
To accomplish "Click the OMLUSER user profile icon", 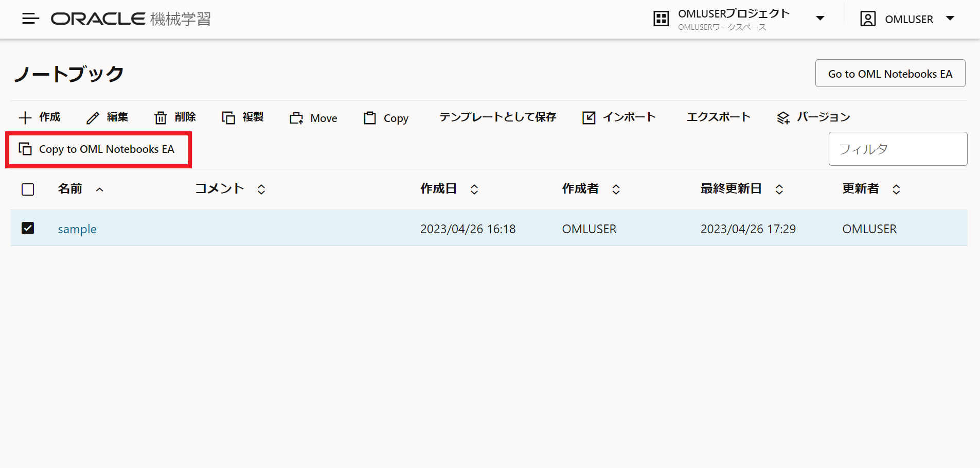I will click(x=868, y=19).
